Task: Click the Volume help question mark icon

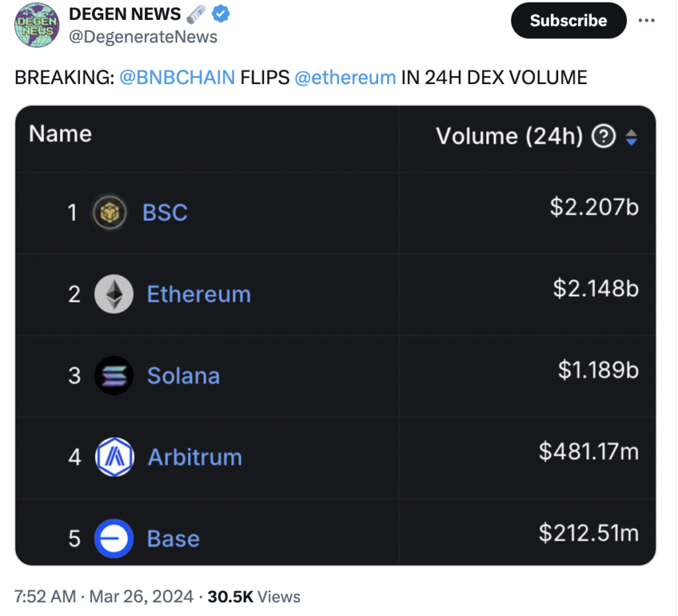Action: (x=603, y=137)
